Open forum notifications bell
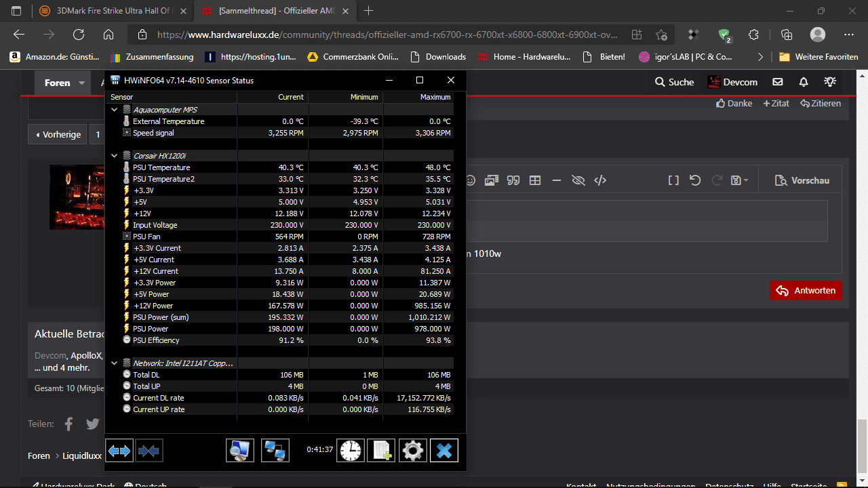Viewport: 868px width, 488px height. tap(804, 82)
